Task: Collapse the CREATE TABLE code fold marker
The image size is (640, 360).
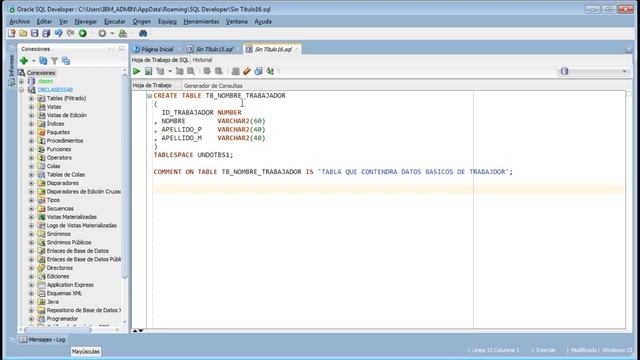Action: click(x=149, y=96)
